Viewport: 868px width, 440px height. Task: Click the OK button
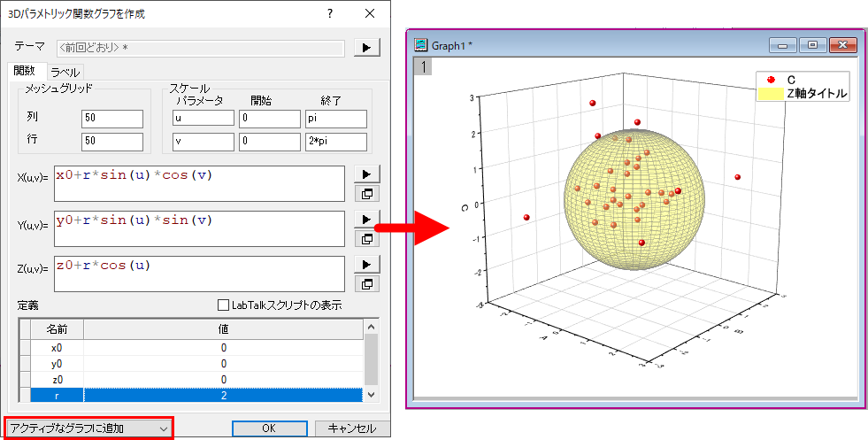[x=269, y=428]
